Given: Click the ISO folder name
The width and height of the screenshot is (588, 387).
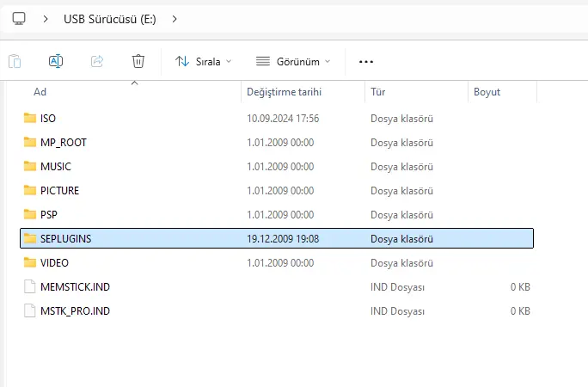Looking at the screenshot, I should 48,119.
